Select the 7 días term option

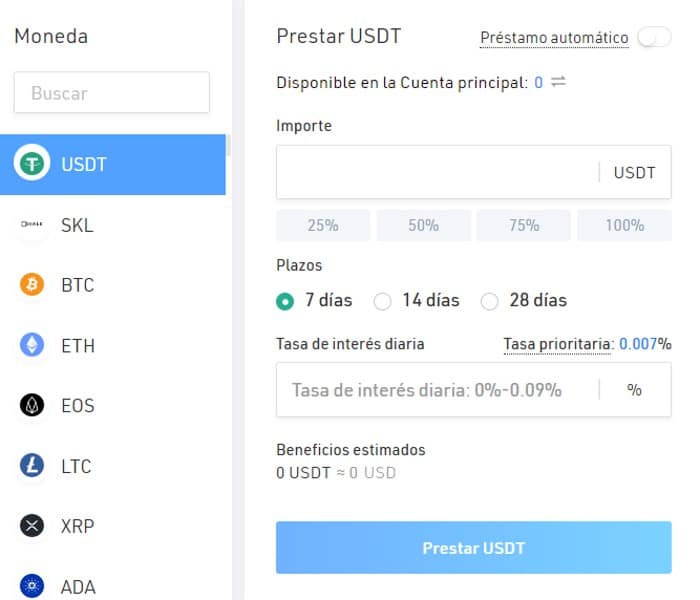coord(285,301)
